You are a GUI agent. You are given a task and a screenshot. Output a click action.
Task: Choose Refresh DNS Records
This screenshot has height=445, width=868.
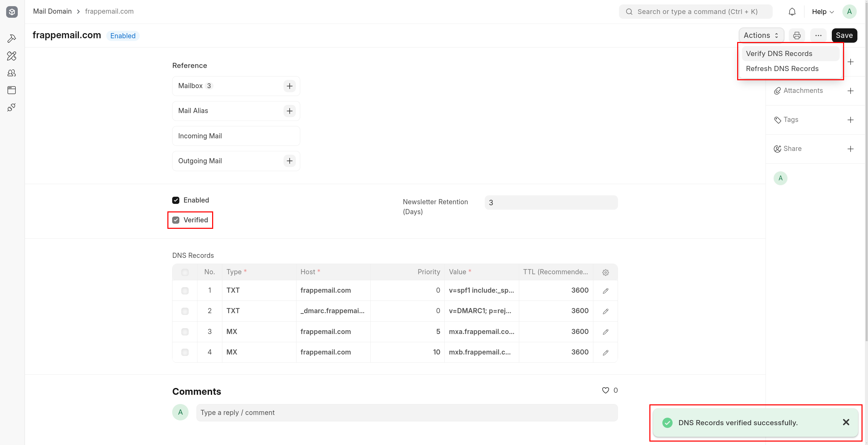[x=790, y=69]
